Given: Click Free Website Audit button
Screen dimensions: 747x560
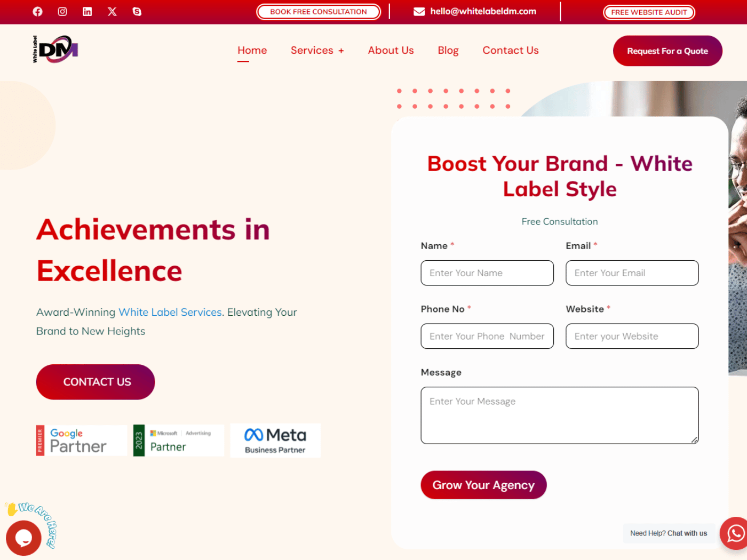Looking at the screenshot, I should click(x=649, y=12).
